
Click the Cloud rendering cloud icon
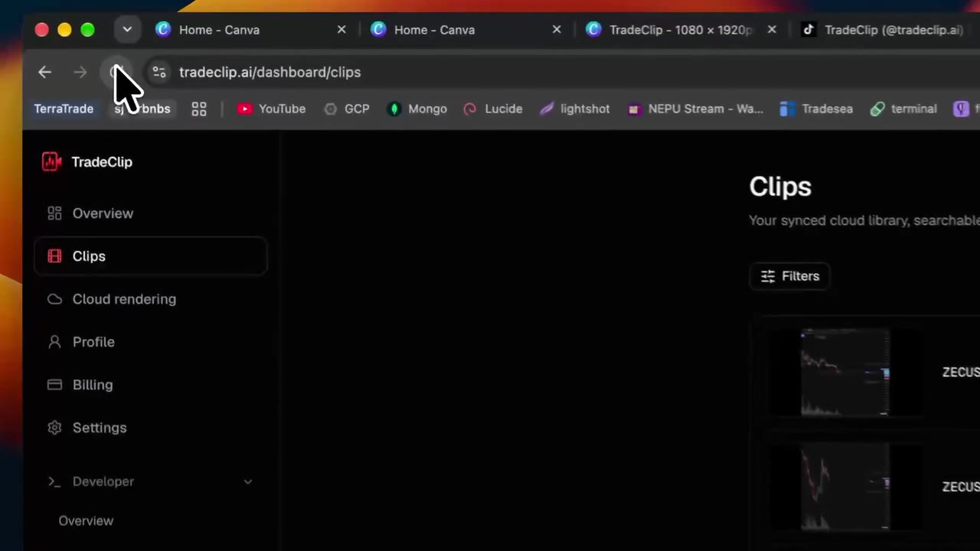click(54, 299)
